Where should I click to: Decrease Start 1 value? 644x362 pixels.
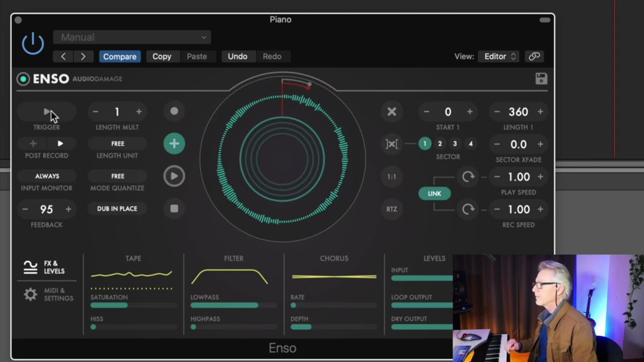pos(427,112)
